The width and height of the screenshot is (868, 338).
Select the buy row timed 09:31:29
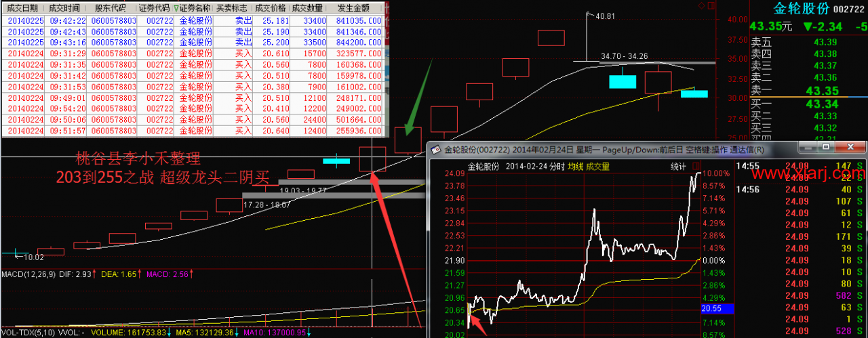pos(193,53)
